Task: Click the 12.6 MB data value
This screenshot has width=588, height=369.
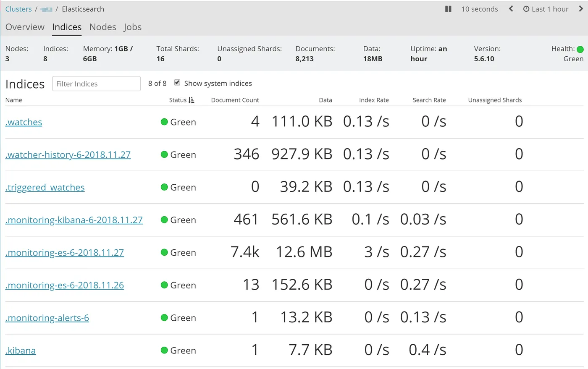Action: [304, 252]
